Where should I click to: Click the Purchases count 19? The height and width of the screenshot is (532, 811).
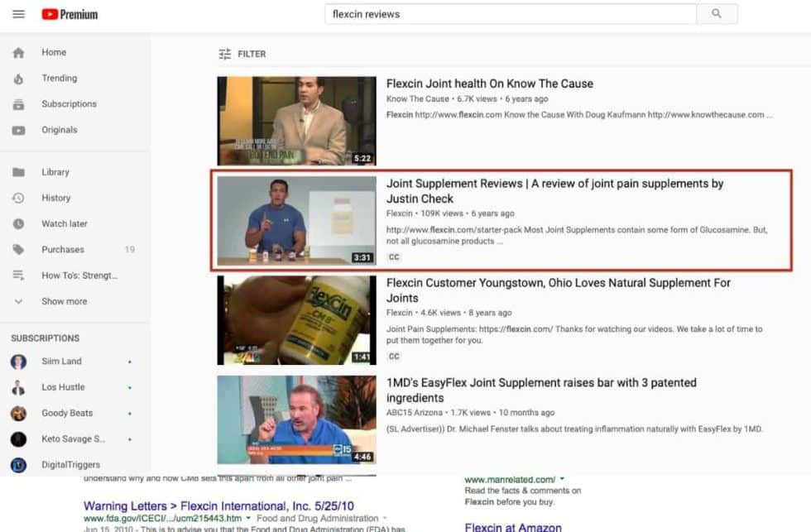(x=130, y=250)
